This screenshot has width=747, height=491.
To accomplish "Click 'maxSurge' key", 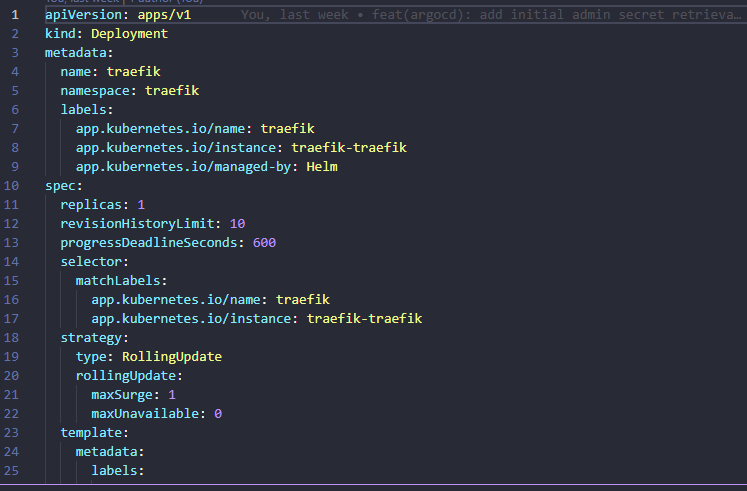I will pos(122,395).
